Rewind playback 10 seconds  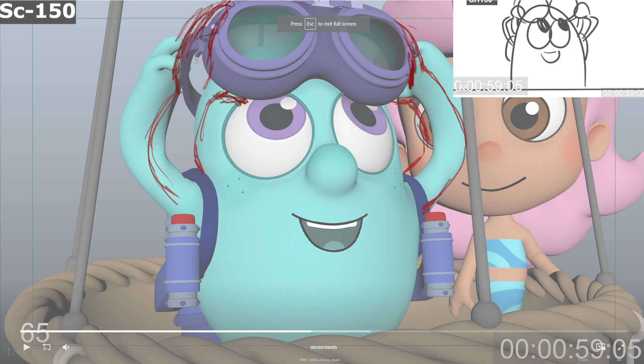click(x=47, y=347)
